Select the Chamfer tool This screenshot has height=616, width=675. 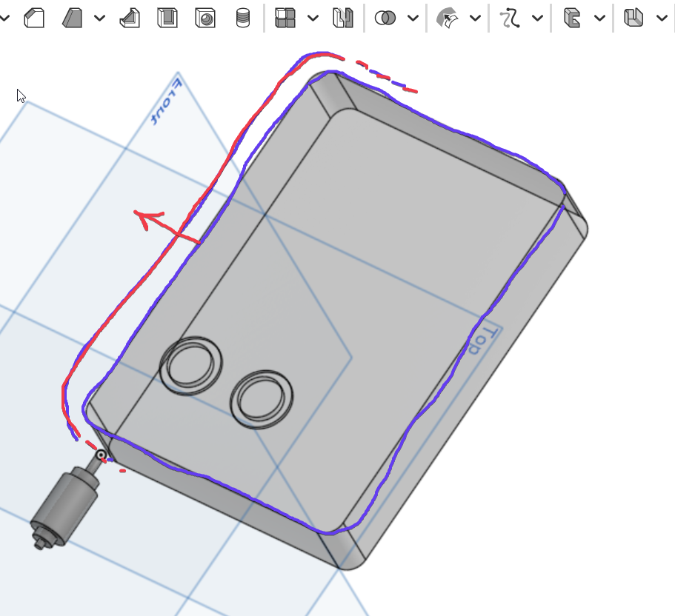(x=34, y=18)
